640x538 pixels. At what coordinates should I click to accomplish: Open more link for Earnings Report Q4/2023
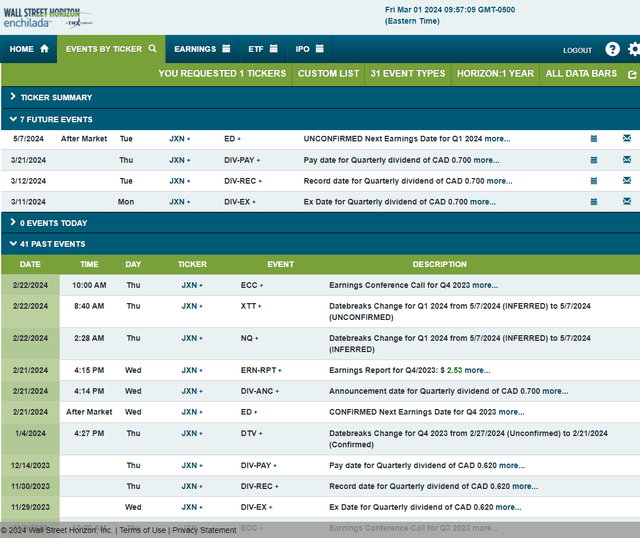point(477,370)
